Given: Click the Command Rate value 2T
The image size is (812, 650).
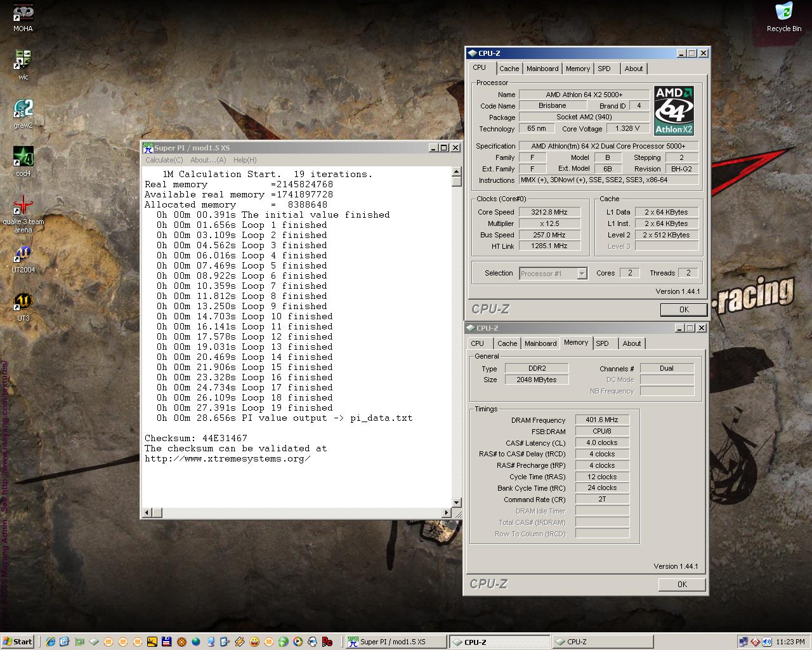Looking at the screenshot, I should (x=602, y=499).
